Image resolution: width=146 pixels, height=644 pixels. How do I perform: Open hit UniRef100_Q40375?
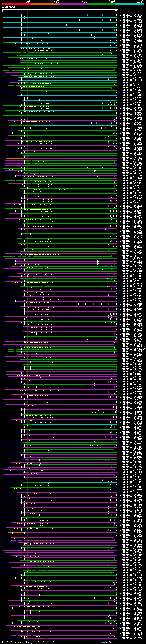click(x=131, y=15)
